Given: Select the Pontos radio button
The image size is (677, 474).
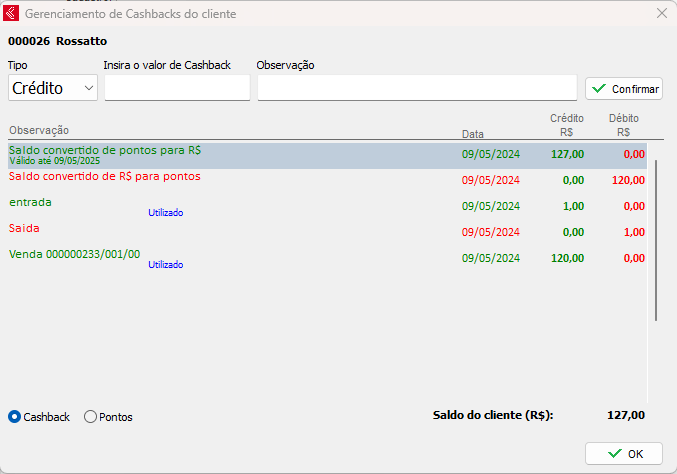Looking at the screenshot, I should 91,417.
